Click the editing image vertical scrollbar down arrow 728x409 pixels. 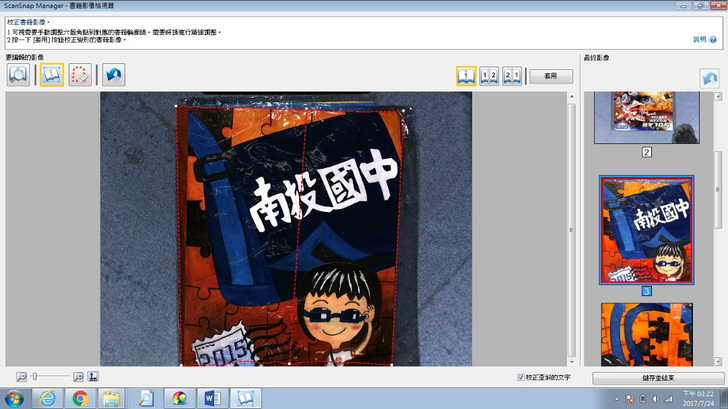pyautogui.click(x=572, y=362)
